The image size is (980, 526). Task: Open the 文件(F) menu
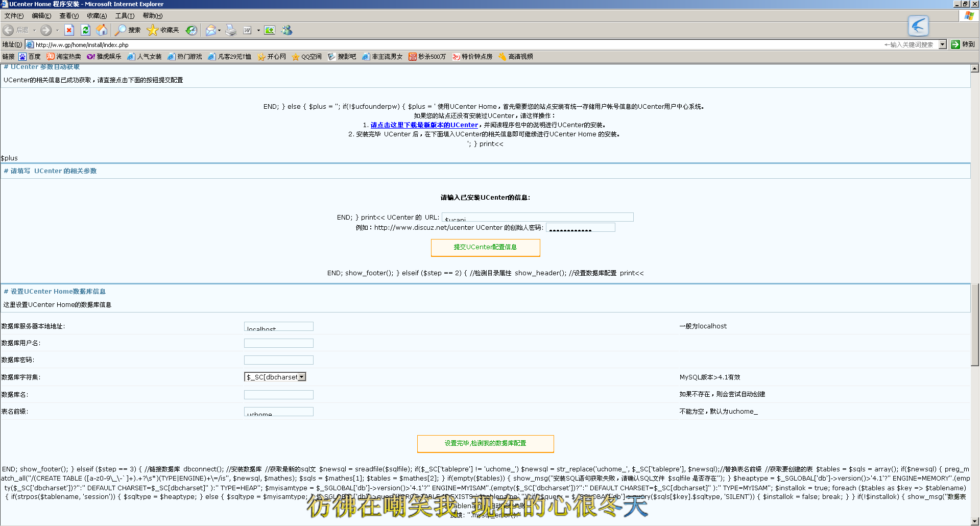click(x=14, y=16)
